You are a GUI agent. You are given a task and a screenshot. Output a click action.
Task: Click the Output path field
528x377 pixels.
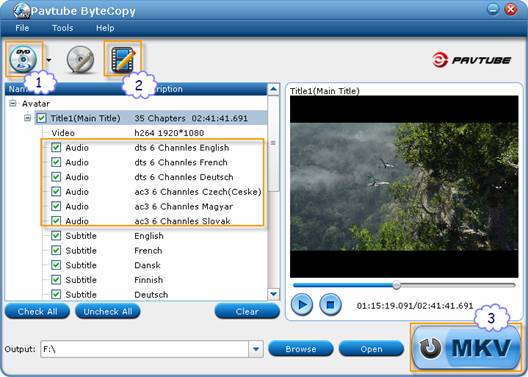[x=144, y=349]
